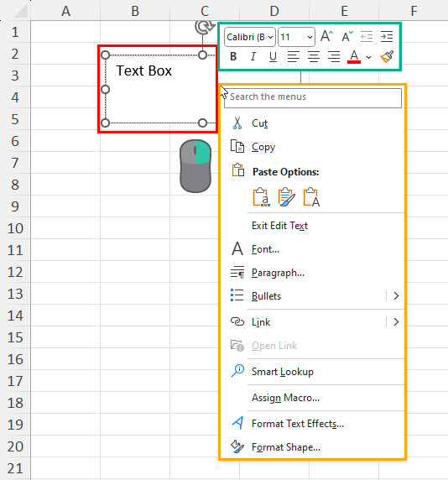Choose Copy from the context menu

[312, 147]
